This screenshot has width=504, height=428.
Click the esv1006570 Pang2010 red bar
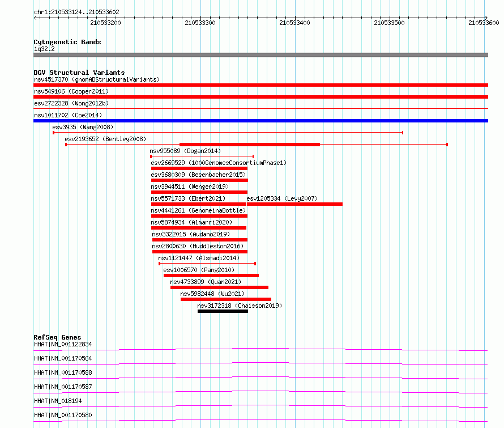[x=211, y=276]
